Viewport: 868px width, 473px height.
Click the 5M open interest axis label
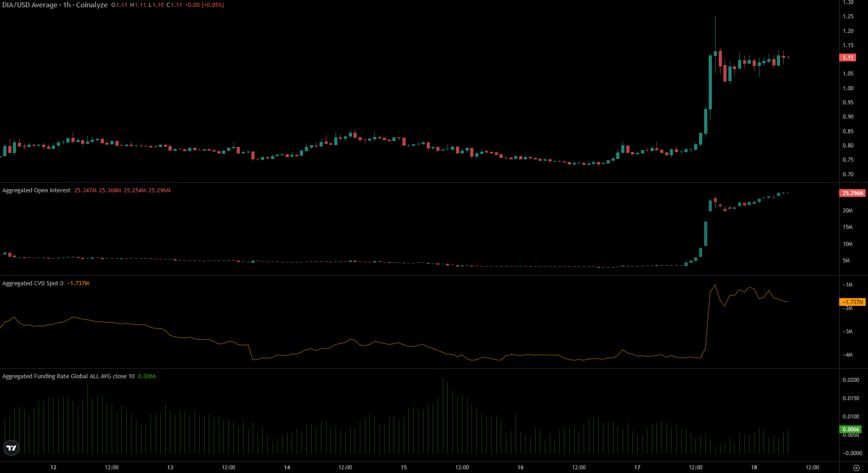coord(846,261)
